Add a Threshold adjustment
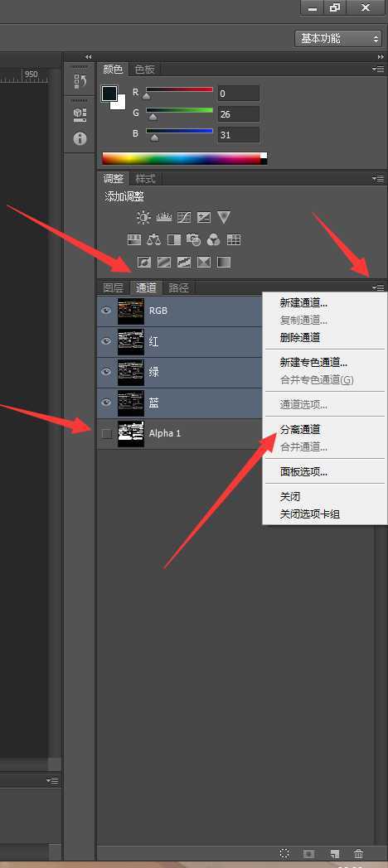The height and width of the screenshot is (868, 388). 183,262
